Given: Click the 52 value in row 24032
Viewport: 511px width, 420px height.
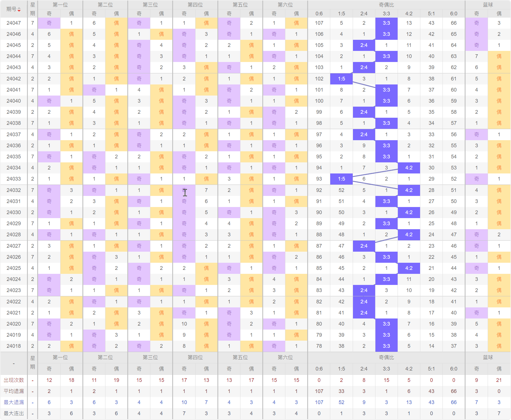Looking at the screenshot, I should point(341,190).
